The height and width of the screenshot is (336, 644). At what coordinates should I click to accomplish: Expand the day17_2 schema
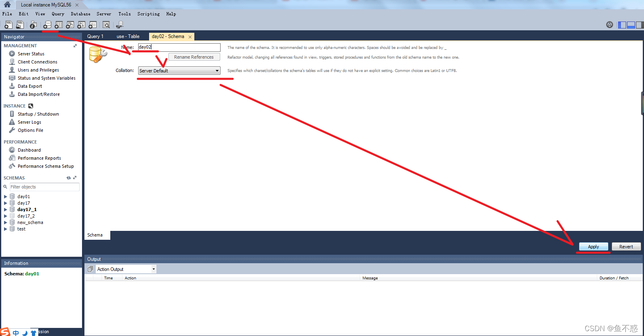(5, 216)
